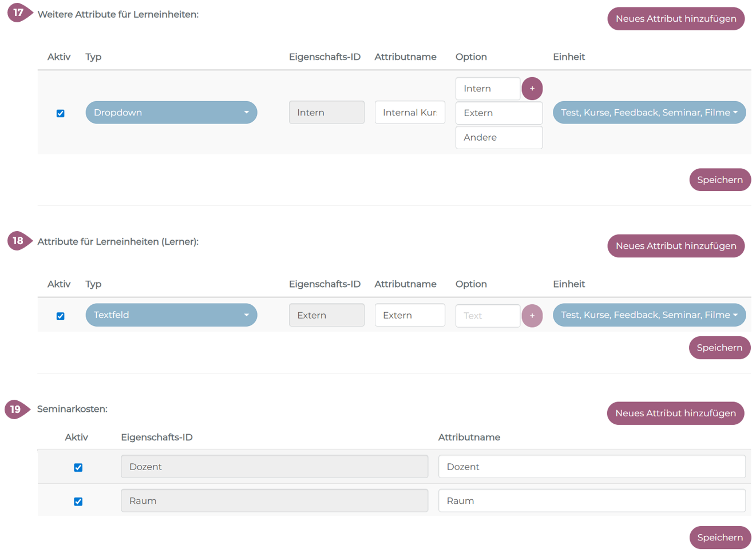Screen dimensions: 756x553
Task: Toggle the Raum Aktiv checkbox
Action: pos(78,502)
